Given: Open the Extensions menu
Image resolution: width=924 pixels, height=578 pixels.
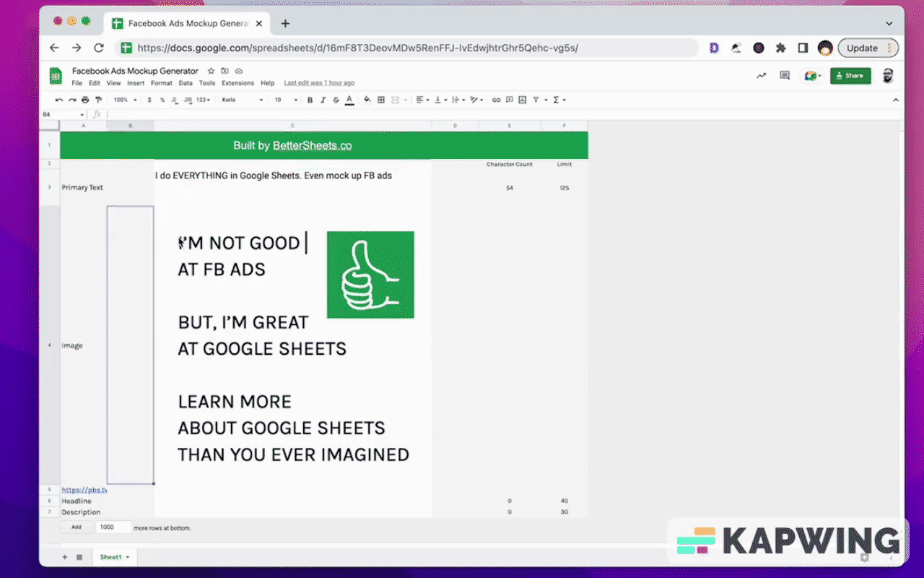Looking at the screenshot, I should coord(238,83).
